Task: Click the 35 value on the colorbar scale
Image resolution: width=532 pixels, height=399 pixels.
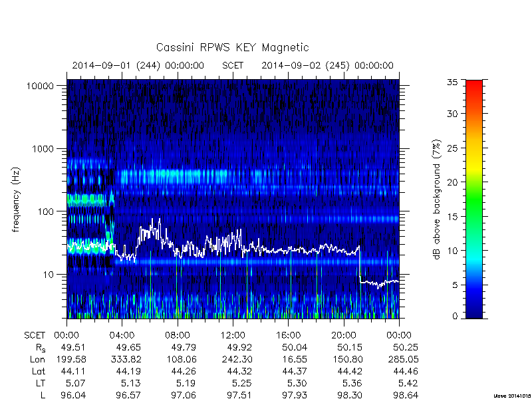Action: pyautogui.click(x=454, y=82)
